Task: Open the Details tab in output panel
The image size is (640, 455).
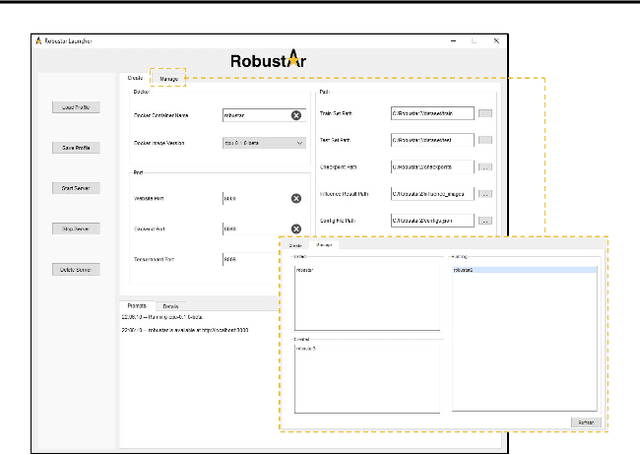Action: point(171,305)
